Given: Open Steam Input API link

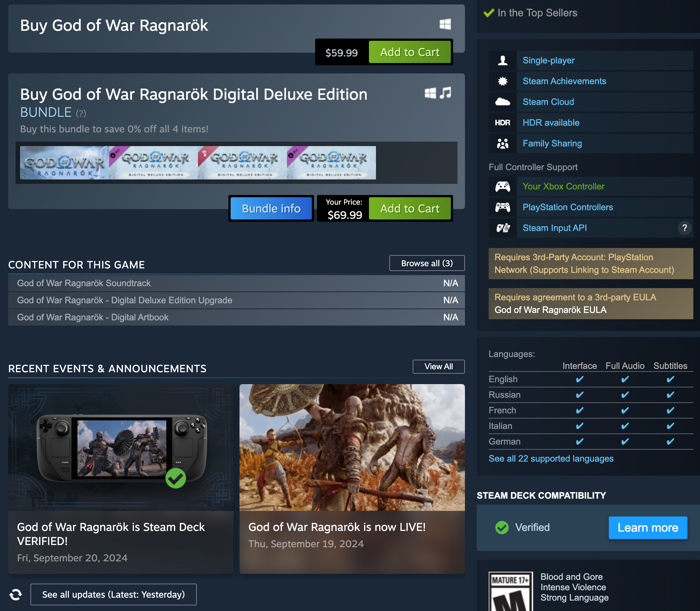Looking at the screenshot, I should 555,228.
